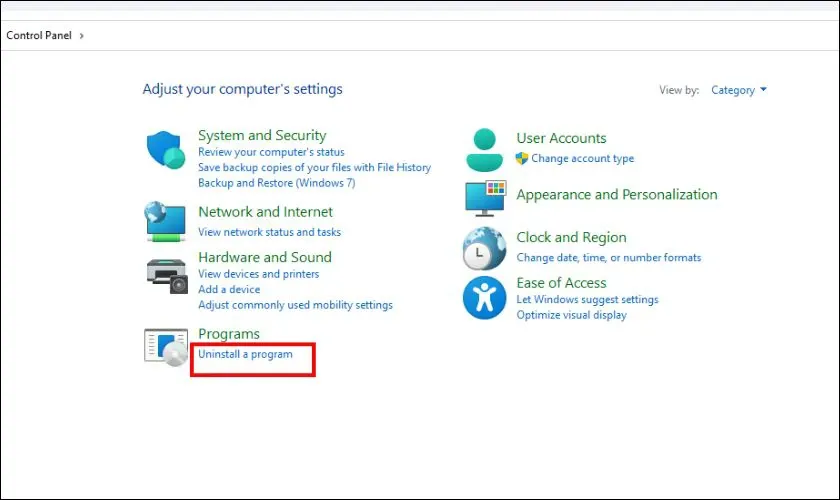Click the Programs category icon
Screen dimensions: 840x500
click(x=166, y=346)
